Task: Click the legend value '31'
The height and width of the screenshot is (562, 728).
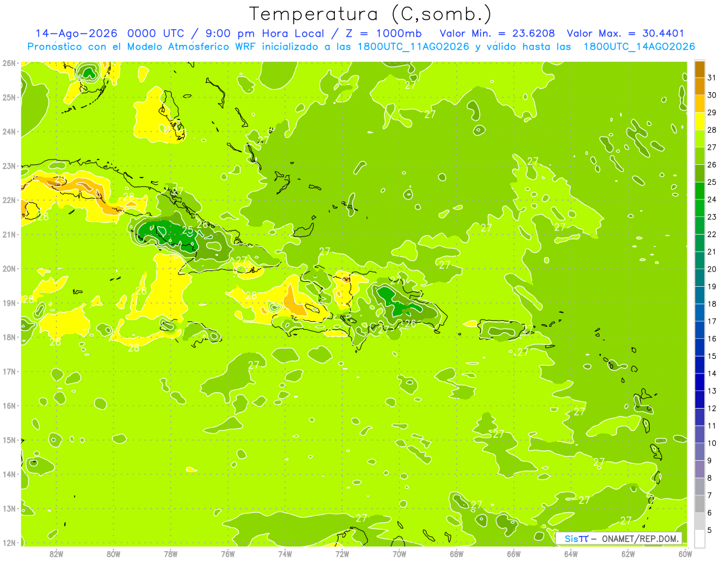Action: [x=712, y=77]
